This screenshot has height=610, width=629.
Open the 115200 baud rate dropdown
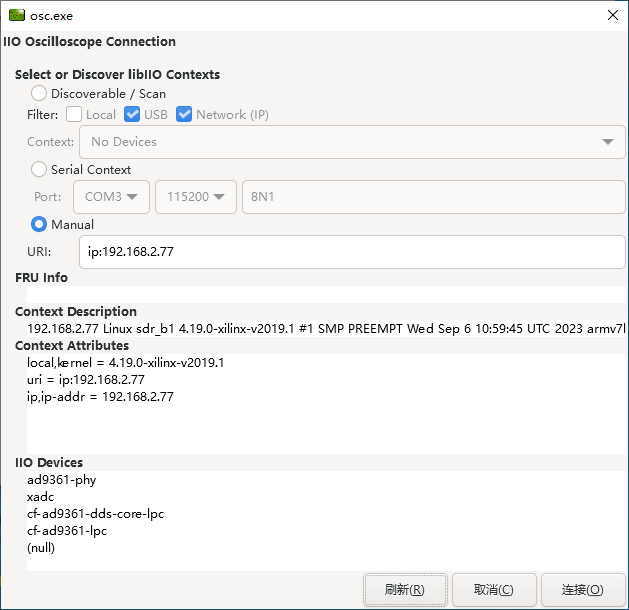(196, 197)
